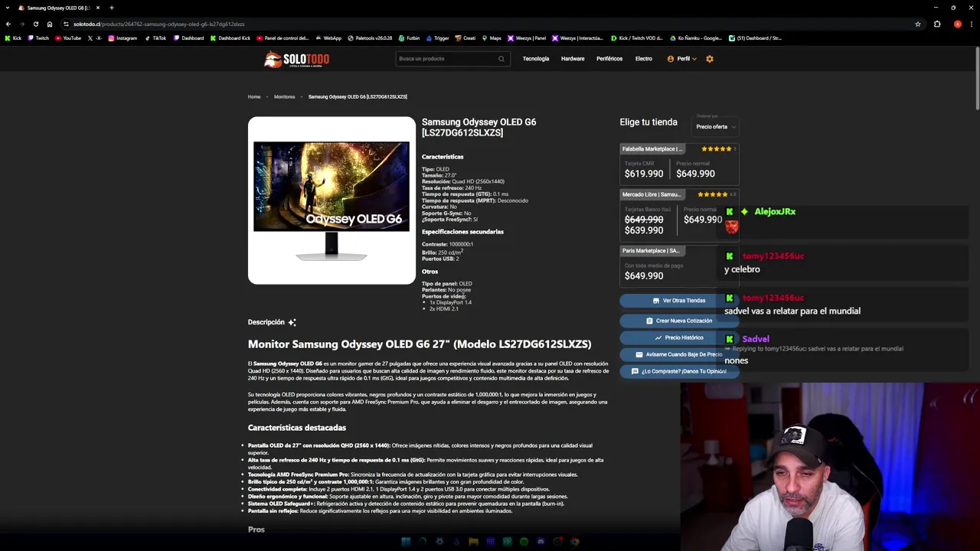980x551 pixels.
Task: Click the $639.990 Tarjetas Banco Itaú price
Action: pos(644,230)
